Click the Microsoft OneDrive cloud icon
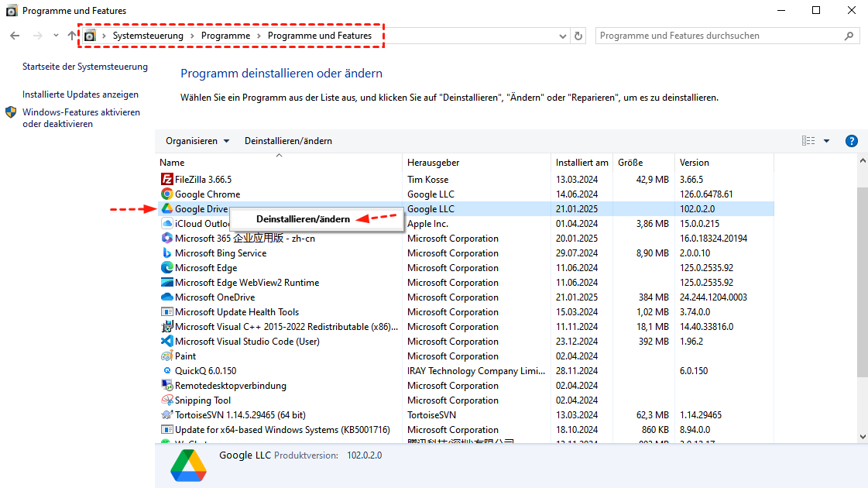Viewport: 868px width, 488px height. [166, 297]
